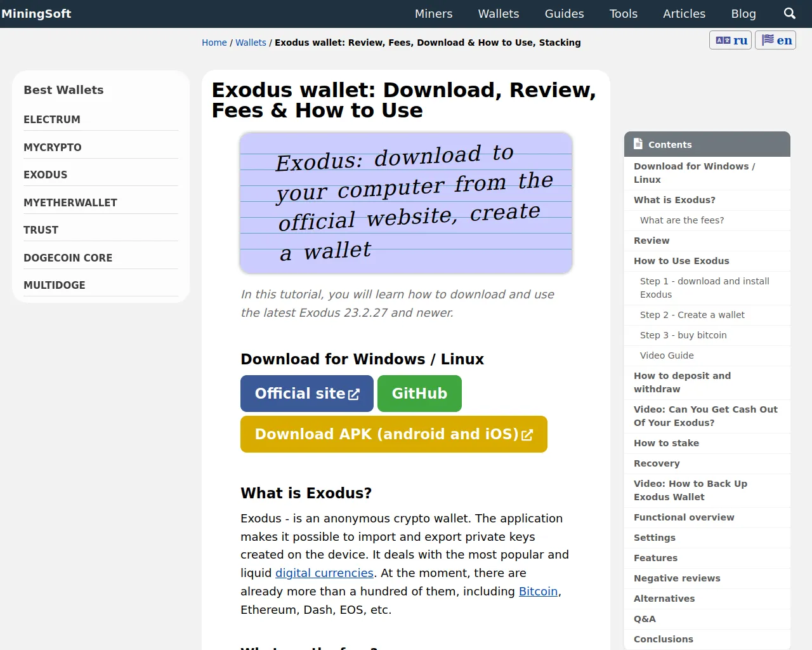The height and width of the screenshot is (650, 812).
Task: Open the MiningSoft home logo
Action: tap(36, 13)
